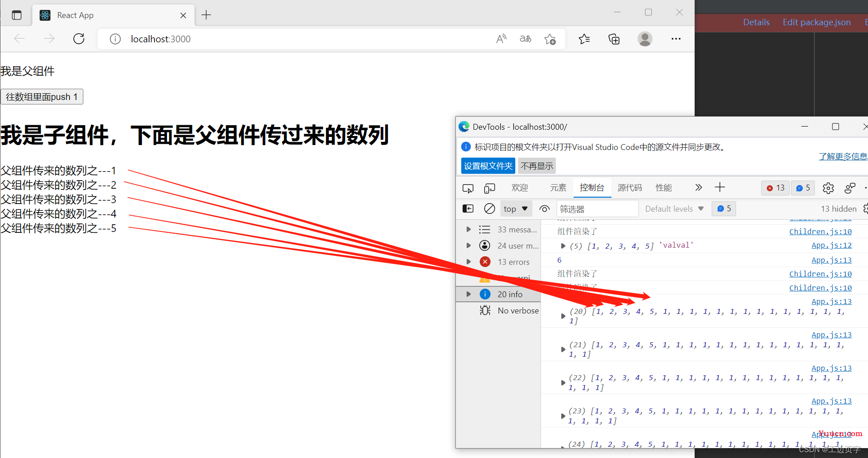The width and height of the screenshot is (868, 458).
Task: Show more DevTools tabs chevron
Action: pyautogui.click(x=698, y=187)
